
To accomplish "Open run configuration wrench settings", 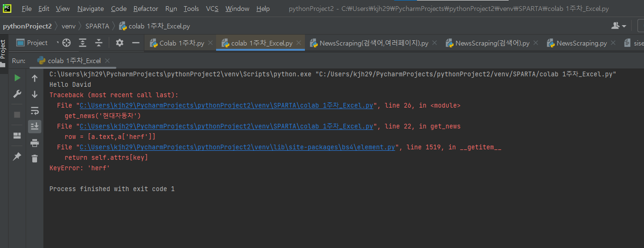I will (17, 94).
